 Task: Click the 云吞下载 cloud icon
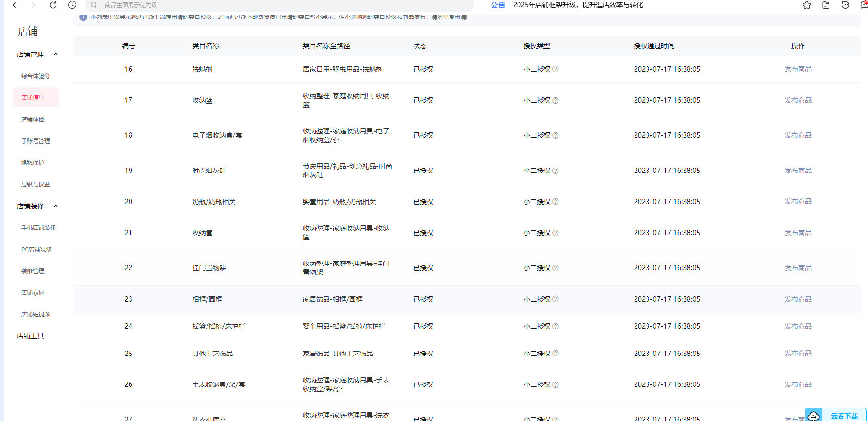coord(814,416)
